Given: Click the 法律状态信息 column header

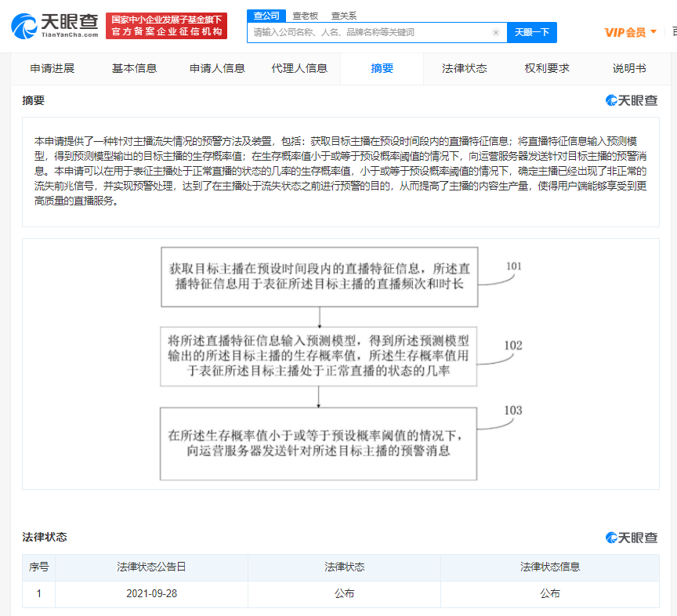Looking at the screenshot, I should (x=550, y=567).
